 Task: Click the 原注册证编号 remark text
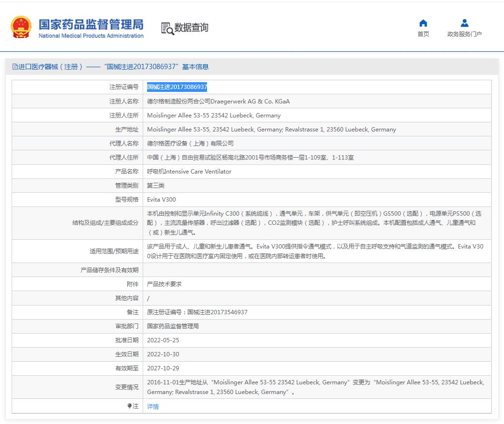(198, 312)
